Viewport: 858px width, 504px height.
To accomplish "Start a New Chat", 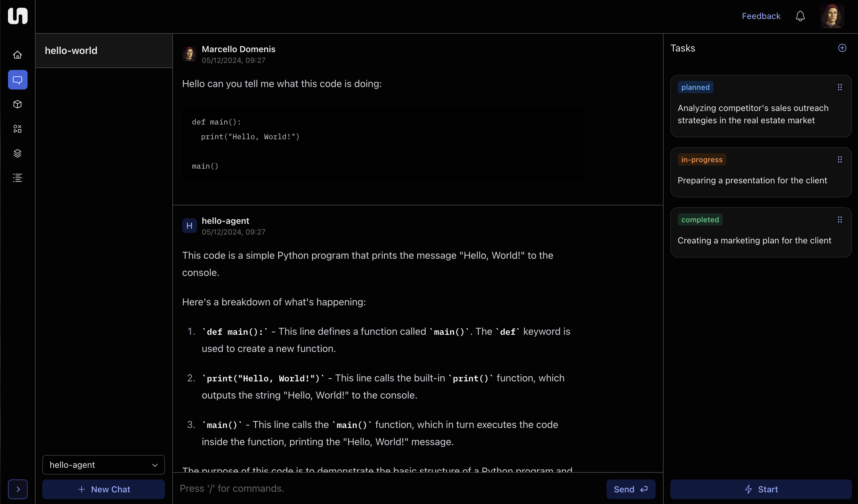I will pos(104,489).
